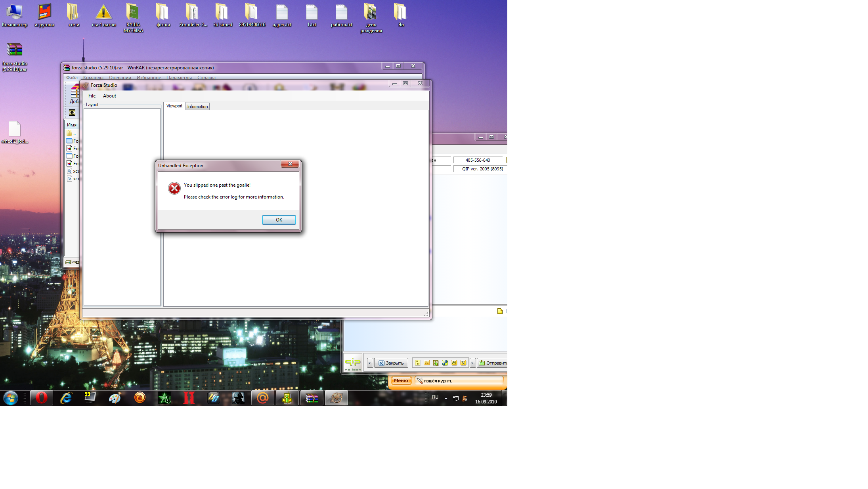Click WinRAR's go-up-one-level arrow icon
The image size is (868, 489).
click(x=72, y=113)
